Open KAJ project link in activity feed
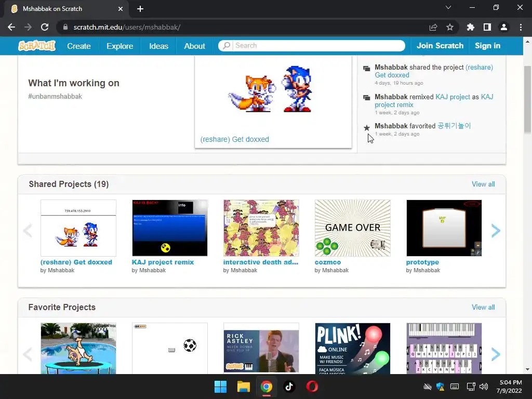The width and height of the screenshot is (532, 399). point(453,97)
